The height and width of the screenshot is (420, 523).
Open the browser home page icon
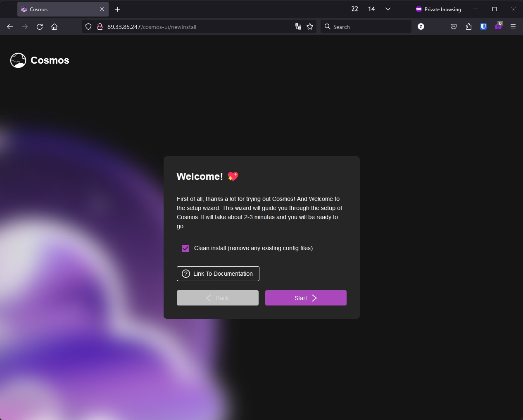(x=54, y=27)
